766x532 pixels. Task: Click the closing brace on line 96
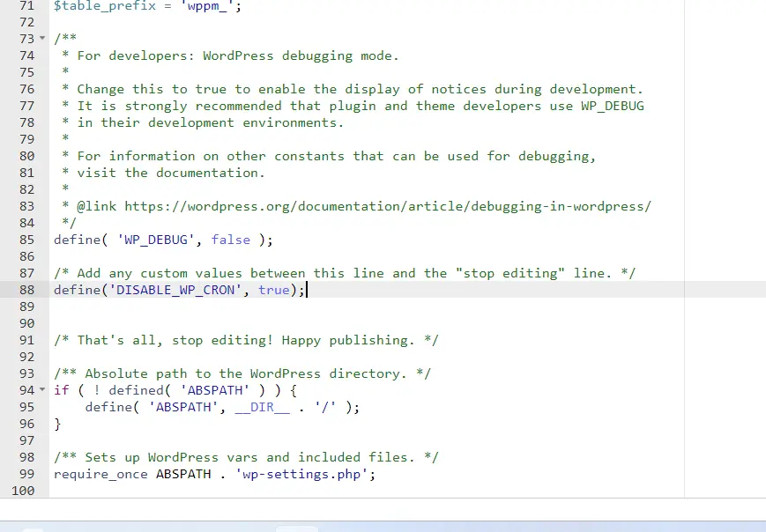click(x=57, y=424)
